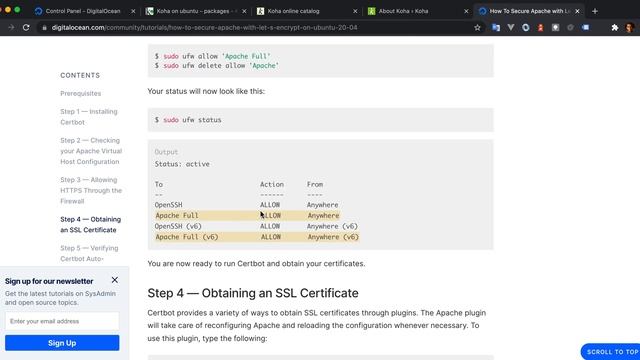
Task: Open the Chrome profile avatar
Action: [629, 27]
